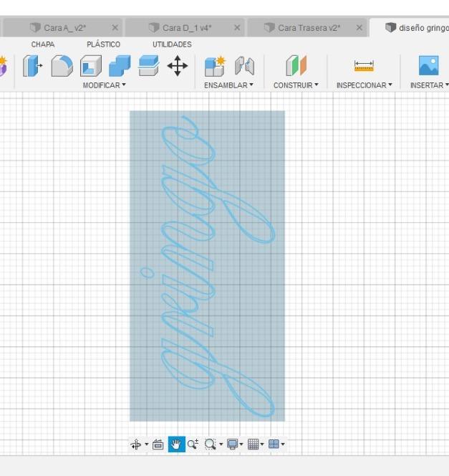Select the Combine bodies tool icon
Image resolution: width=449 pixels, height=476 pixels.
(120, 65)
